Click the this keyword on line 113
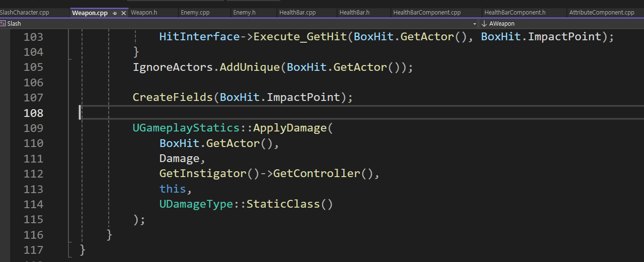Screen dimensions: 644x262 [173, 189]
